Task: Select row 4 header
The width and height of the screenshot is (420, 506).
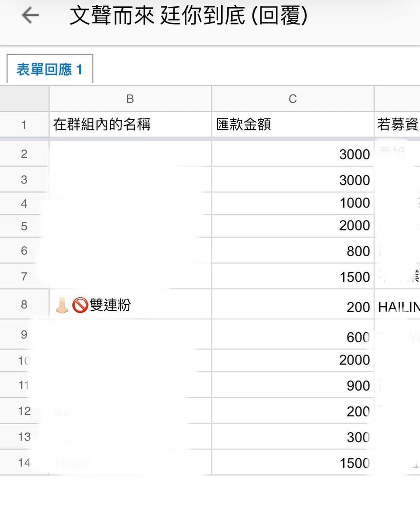Action: point(24,204)
